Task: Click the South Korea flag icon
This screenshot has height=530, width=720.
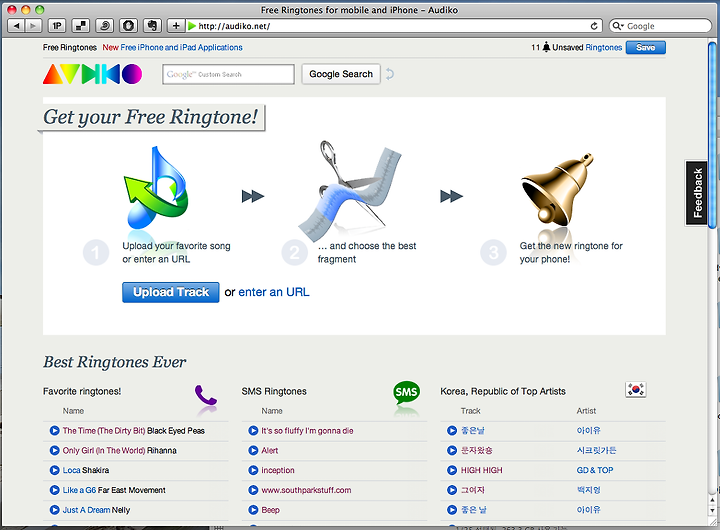Action: (x=636, y=389)
